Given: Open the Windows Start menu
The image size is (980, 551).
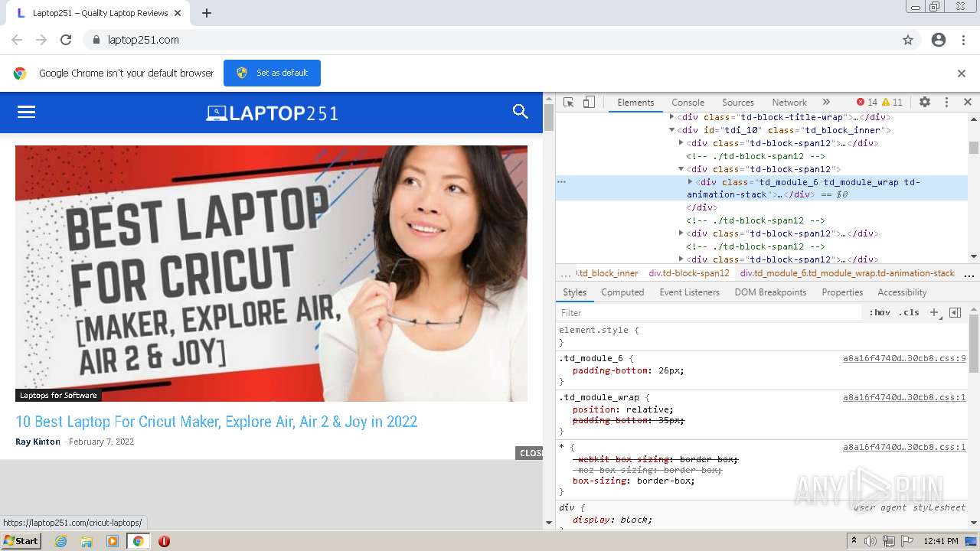Looking at the screenshot, I should coord(21,540).
